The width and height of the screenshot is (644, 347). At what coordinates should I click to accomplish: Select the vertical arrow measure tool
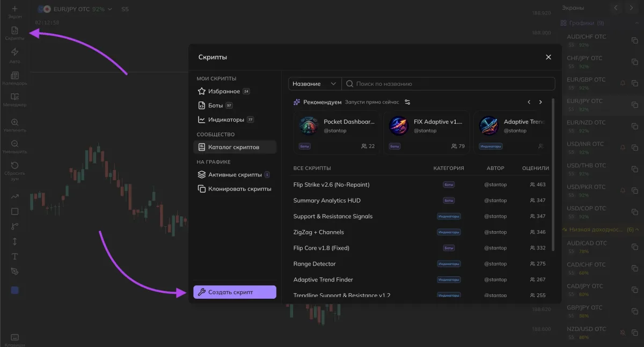click(14, 241)
